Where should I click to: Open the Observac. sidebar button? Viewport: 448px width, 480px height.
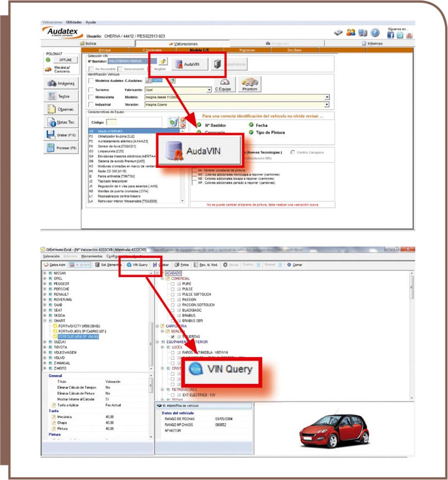pyautogui.click(x=61, y=109)
